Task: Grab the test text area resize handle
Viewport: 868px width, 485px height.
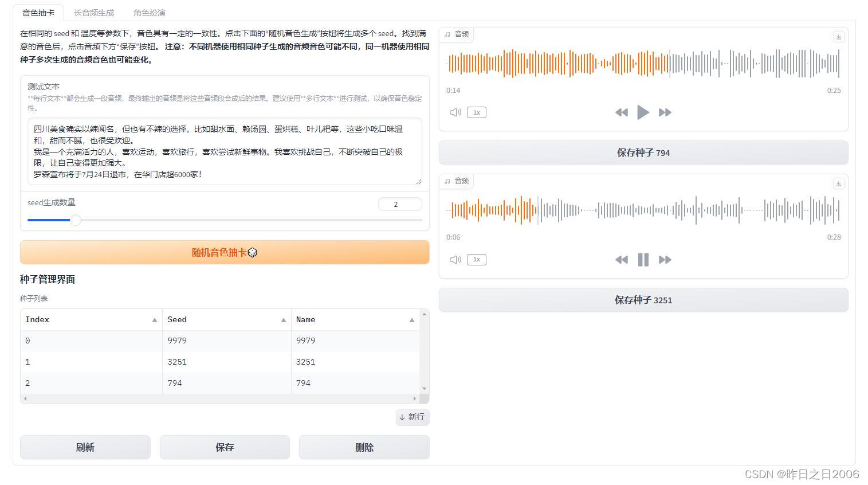Action: click(x=418, y=181)
